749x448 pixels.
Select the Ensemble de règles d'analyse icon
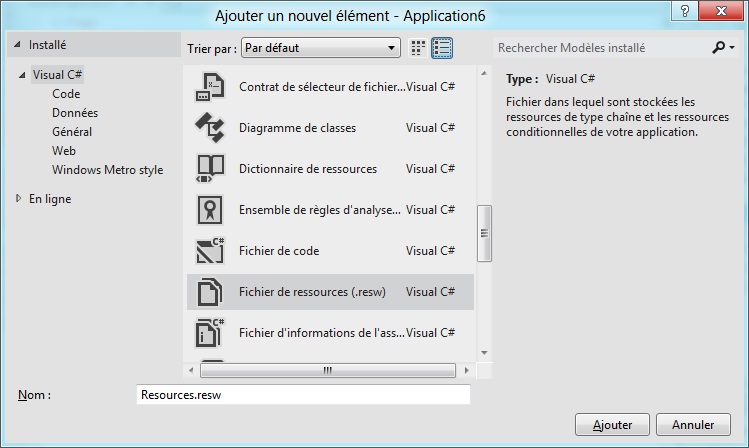click(210, 210)
